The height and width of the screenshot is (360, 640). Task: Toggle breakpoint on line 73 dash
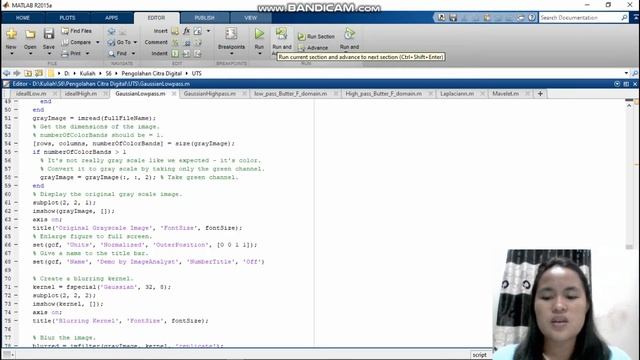(16, 304)
